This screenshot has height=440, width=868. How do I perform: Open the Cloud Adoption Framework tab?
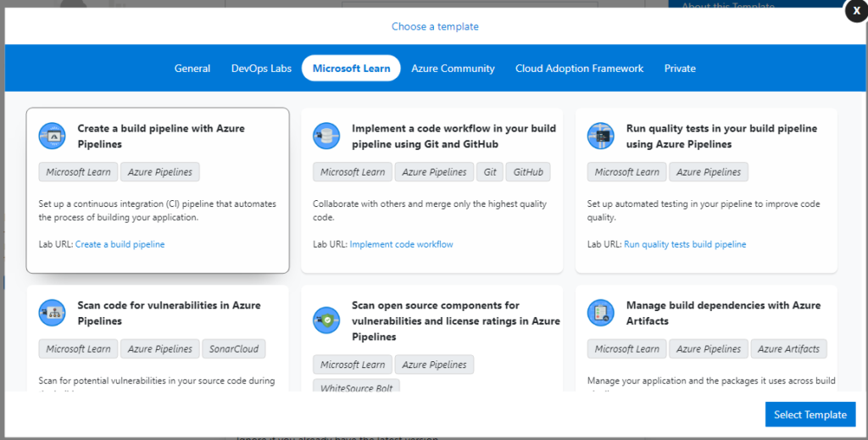[x=579, y=69]
